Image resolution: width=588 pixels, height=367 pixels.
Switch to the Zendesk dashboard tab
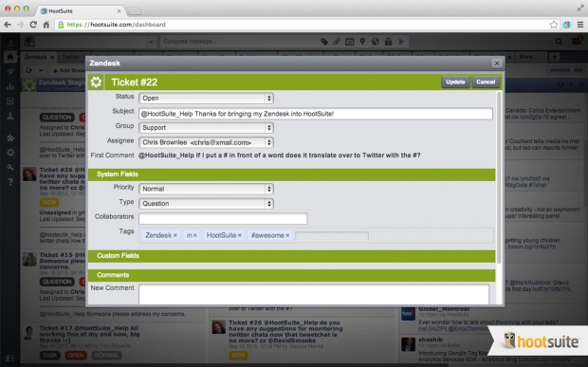(36, 57)
